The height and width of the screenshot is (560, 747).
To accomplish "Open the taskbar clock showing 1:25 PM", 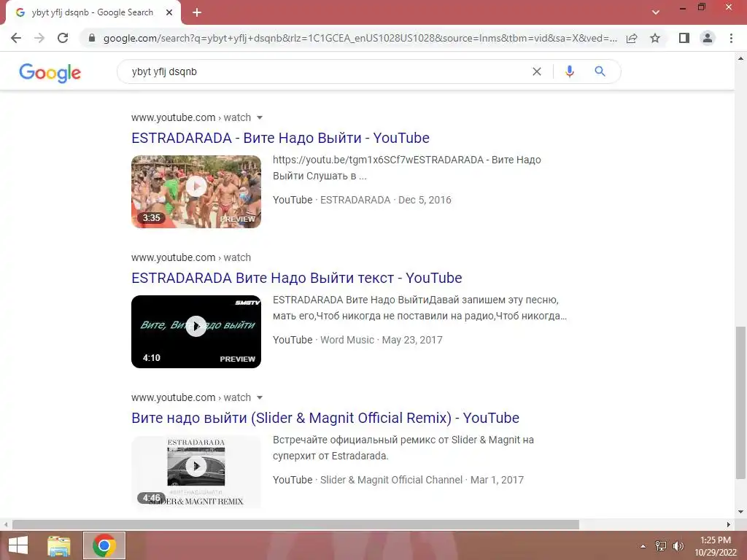I will (715, 546).
